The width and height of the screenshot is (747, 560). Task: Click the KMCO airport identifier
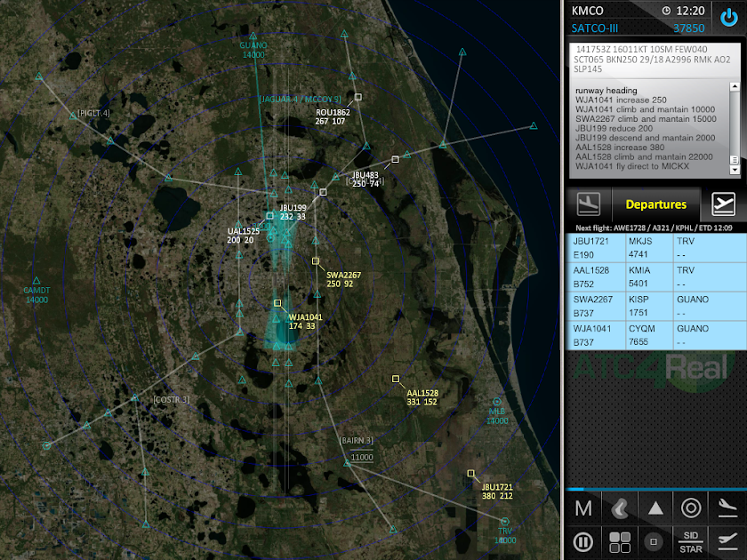(x=587, y=11)
